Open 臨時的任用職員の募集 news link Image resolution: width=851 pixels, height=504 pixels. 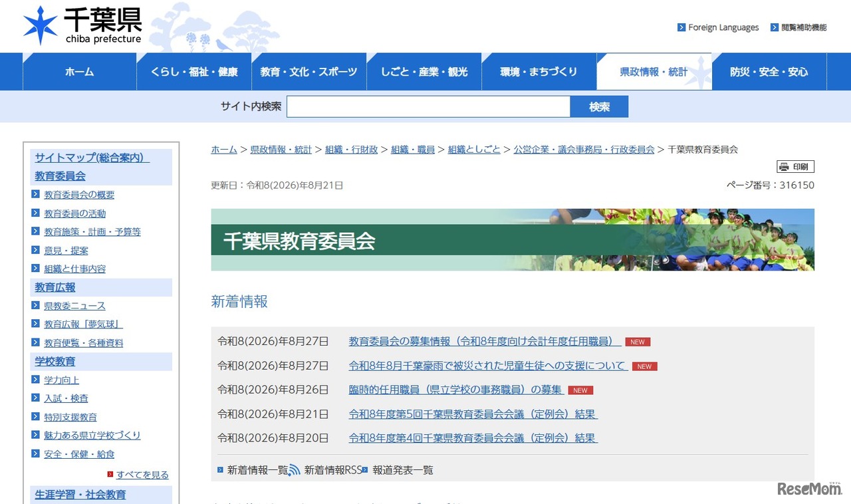coord(457,390)
